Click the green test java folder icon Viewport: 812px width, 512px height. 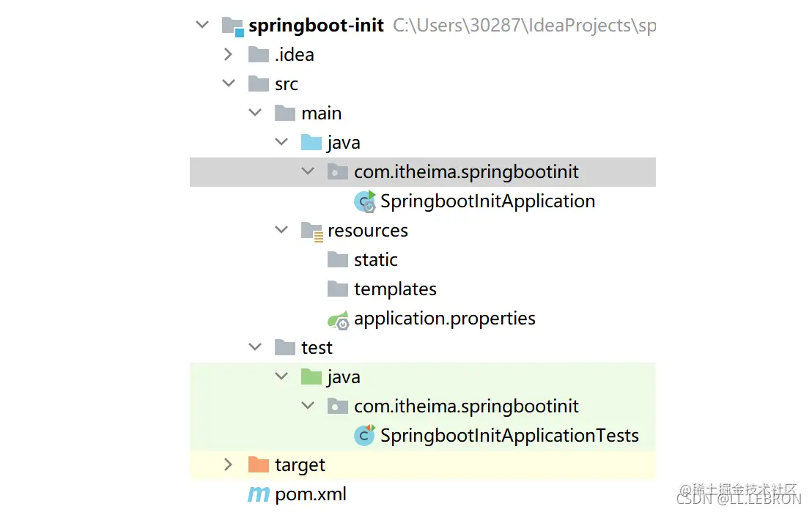(x=311, y=377)
